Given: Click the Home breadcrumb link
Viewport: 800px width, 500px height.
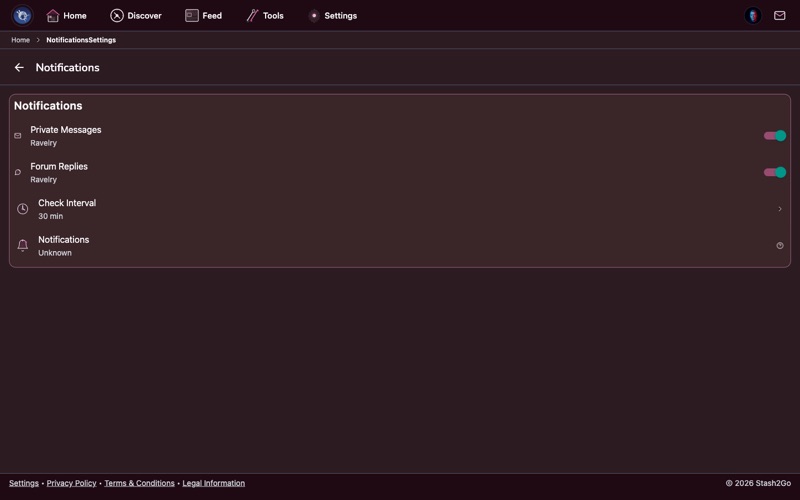Looking at the screenshot, I should click(x=20, y=40).
